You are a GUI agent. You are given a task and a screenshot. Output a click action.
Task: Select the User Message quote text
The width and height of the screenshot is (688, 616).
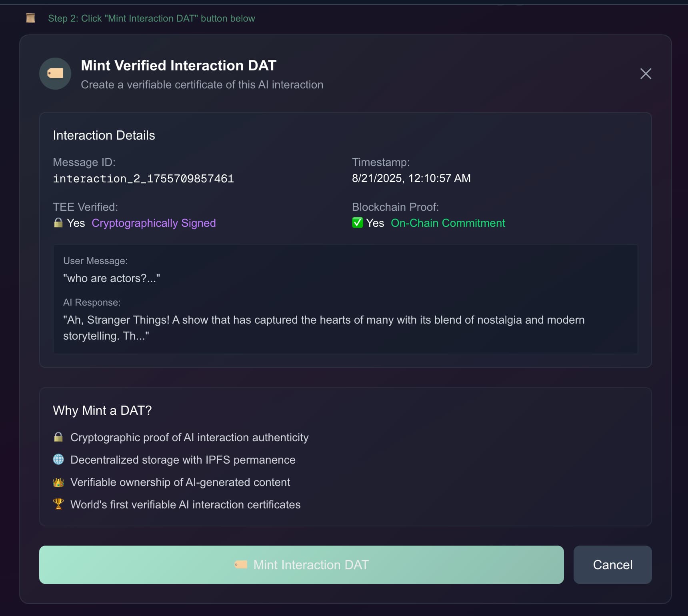click(112, 278)
